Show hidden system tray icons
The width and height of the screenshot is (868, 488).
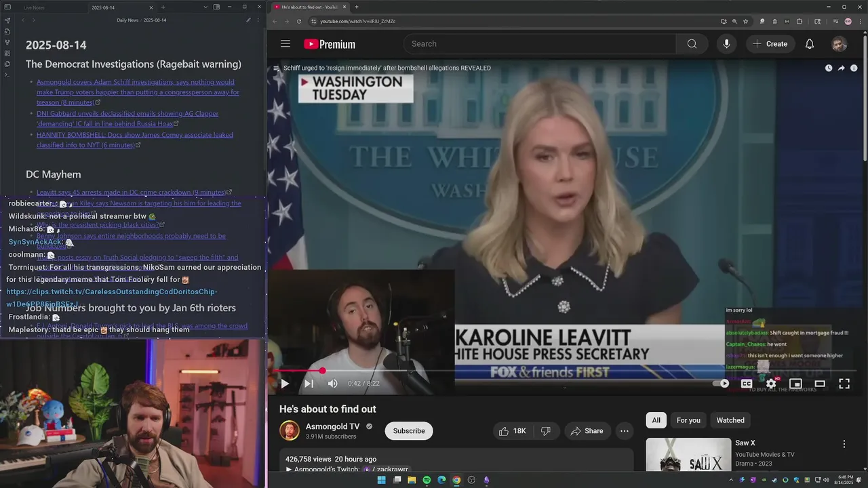(x=731, y=480)
